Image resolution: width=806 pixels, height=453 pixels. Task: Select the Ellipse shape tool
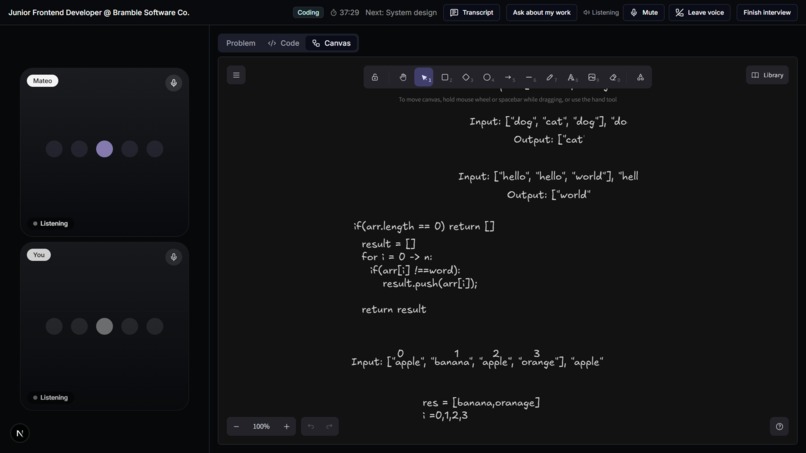tap(487, 77)
